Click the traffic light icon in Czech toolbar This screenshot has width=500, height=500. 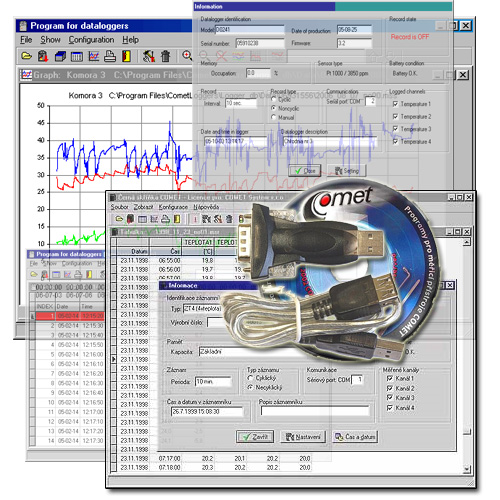click(x=240, y=219)
